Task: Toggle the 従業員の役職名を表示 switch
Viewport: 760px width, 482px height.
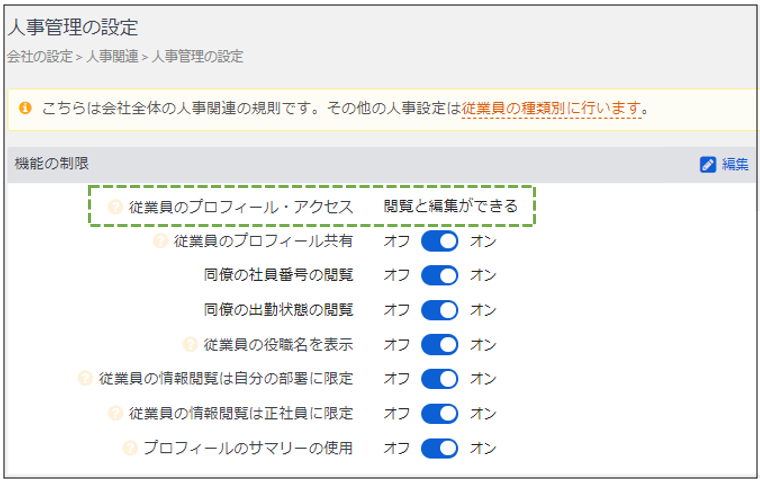Action: coord(439,345)
